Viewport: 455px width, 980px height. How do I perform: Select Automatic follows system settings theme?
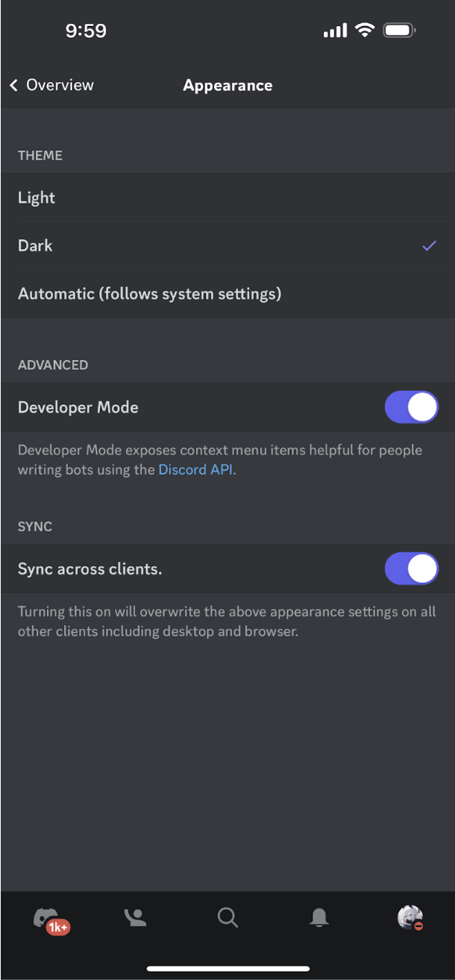[149, 294]
